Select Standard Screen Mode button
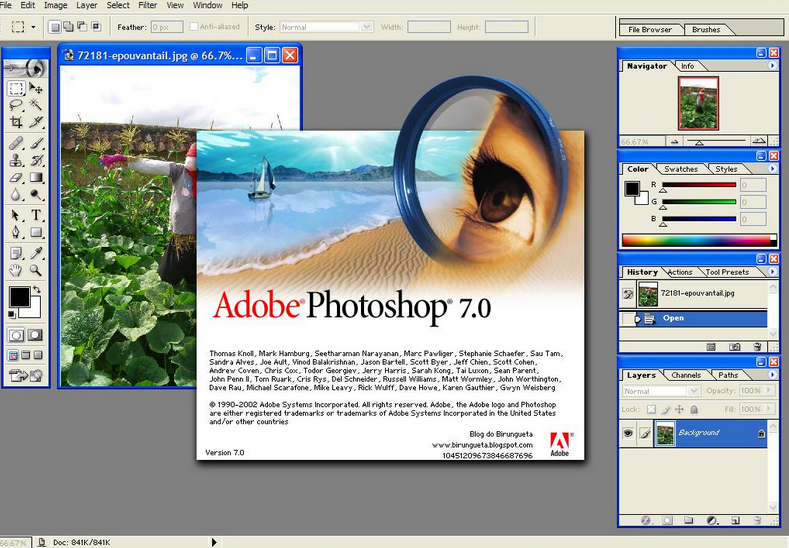 13,355
